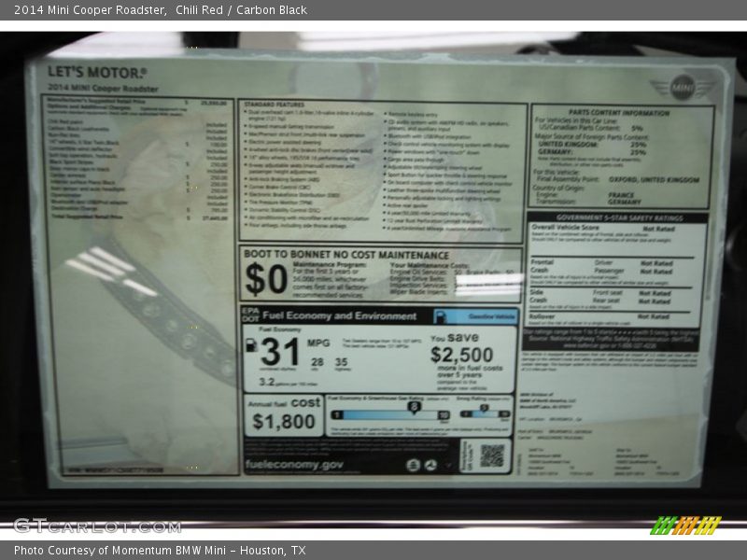Select the fuel pump icon beside 31 MPG
This screenshot has height=560, width=747.
click(251, 343)
